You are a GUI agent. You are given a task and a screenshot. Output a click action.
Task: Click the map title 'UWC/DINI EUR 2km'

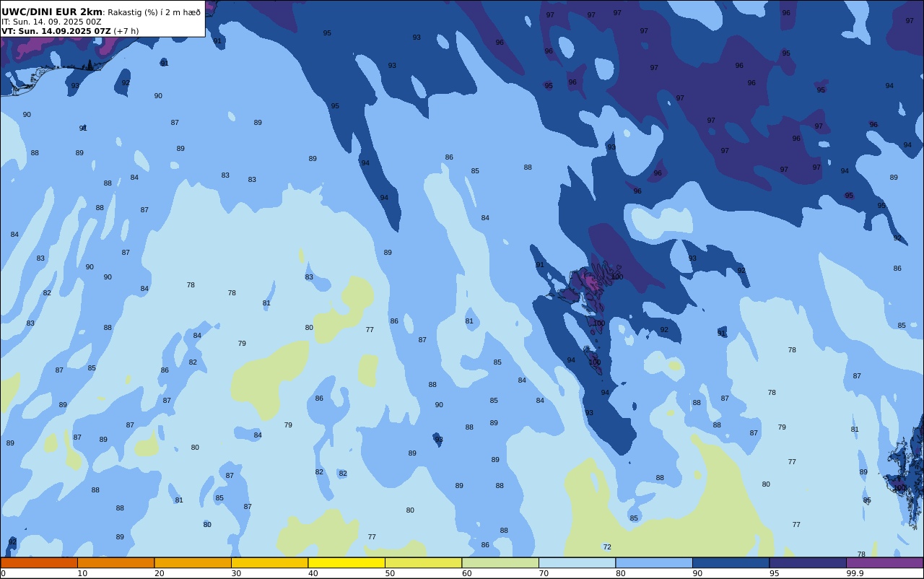52,12
